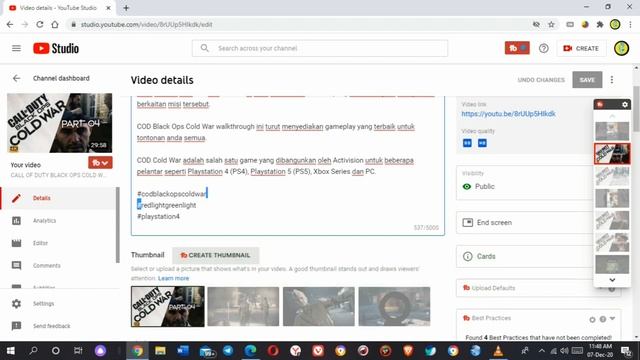Image resolution: width=640 pixels, height=360 pixels.
Task: Click the Comments speech-bubble icon
Action: coord(16,265)
